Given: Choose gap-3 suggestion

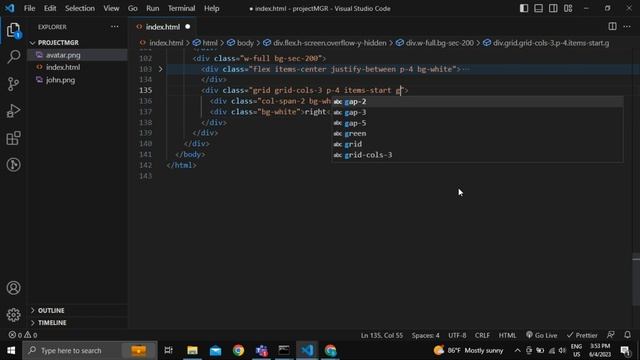Looking at the screenshot, I should (x=477, y=112).
